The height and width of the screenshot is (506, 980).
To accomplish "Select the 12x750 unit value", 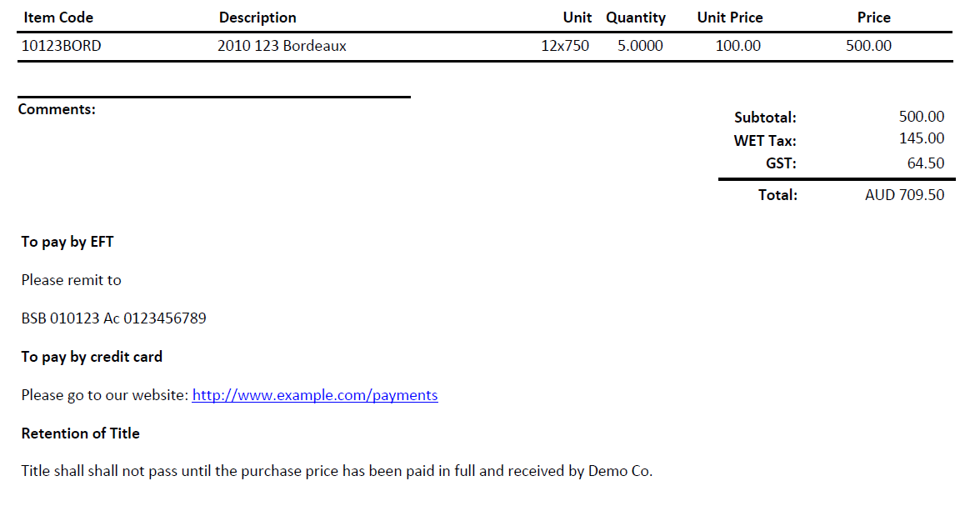I will 565,46.
